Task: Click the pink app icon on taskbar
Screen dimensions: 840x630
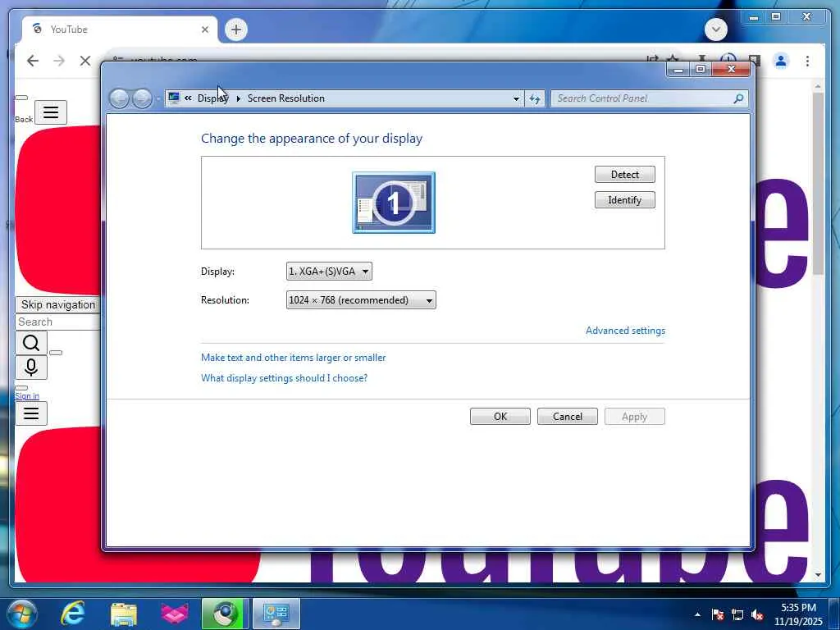Action: pos(175,614)
